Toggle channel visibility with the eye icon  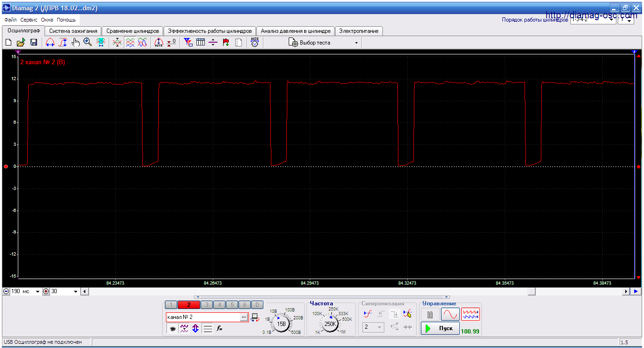click(x=172, y=329)
